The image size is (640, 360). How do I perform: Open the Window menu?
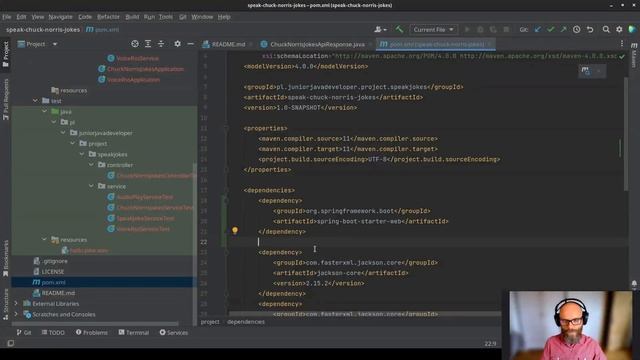(202, 17)
